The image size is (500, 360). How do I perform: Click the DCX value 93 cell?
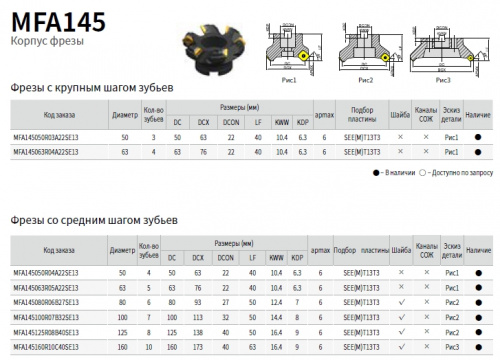198,302
